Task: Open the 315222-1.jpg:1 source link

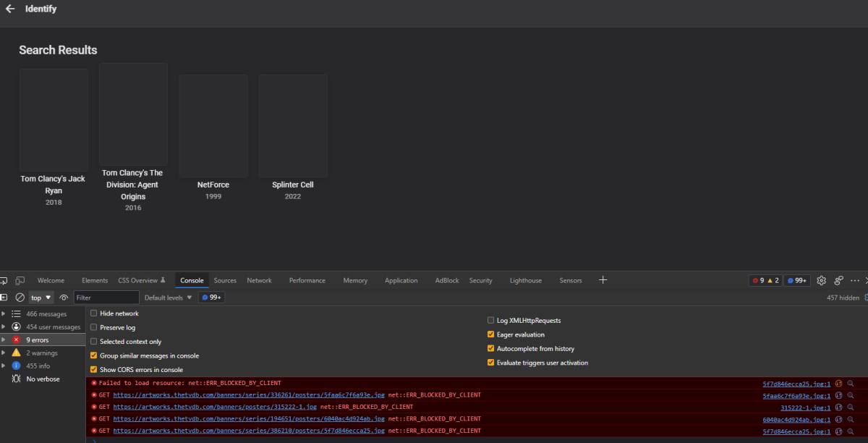Action: (805, 407)
